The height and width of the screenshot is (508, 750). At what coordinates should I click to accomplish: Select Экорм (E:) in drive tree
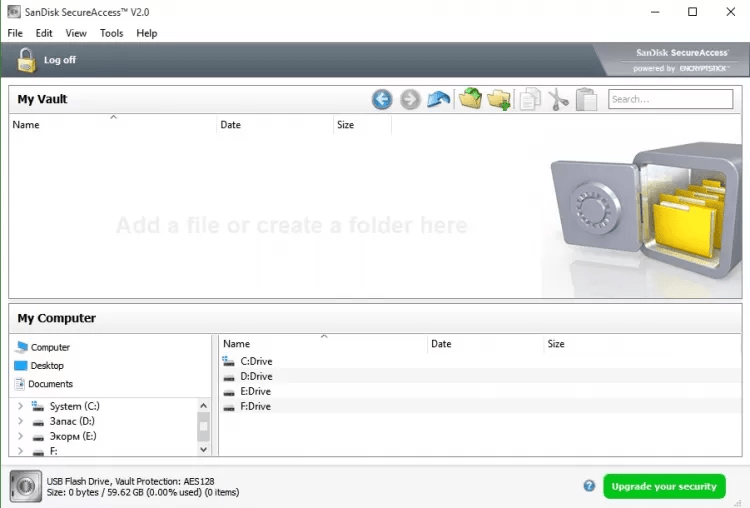pos(73,436)
